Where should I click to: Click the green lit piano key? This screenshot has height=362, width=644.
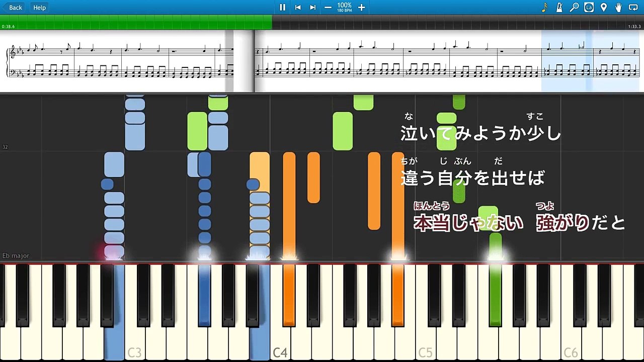pyautogui.click(x=495, y=296)
